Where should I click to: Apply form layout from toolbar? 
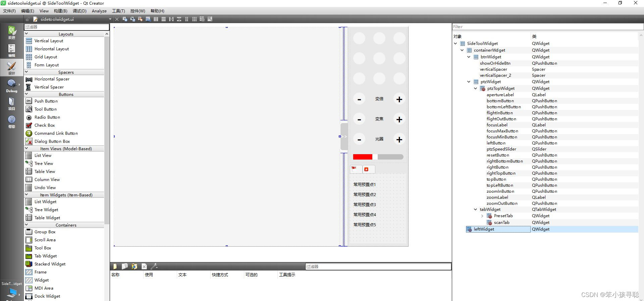(x=187, y=19)
